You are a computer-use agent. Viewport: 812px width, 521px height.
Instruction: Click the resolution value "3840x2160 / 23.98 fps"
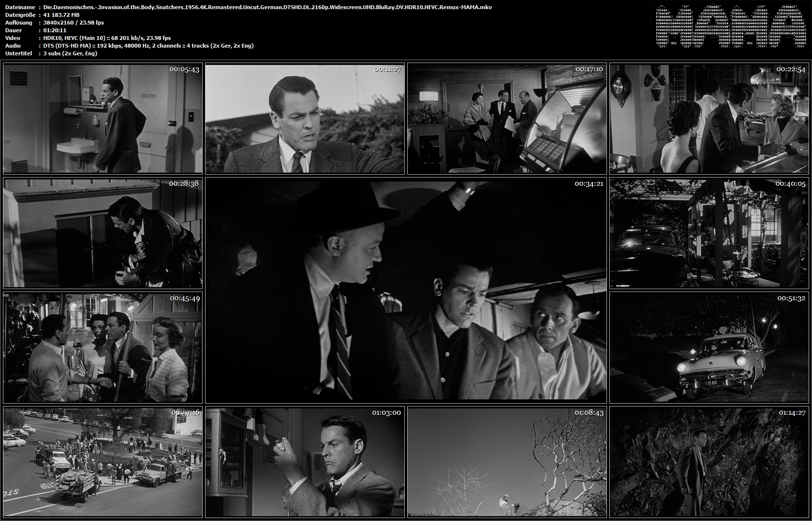pyautogui.click(x=74, y=23)
